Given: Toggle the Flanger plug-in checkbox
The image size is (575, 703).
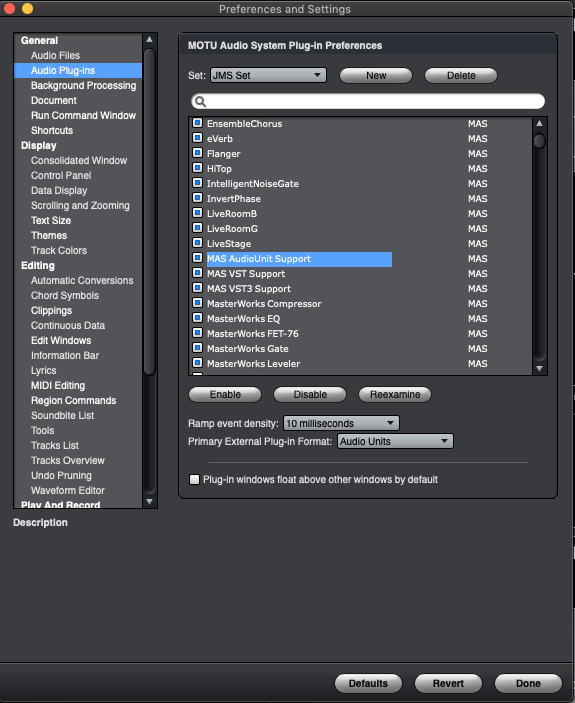Looking at the screenshot, I should pos(197,153).
